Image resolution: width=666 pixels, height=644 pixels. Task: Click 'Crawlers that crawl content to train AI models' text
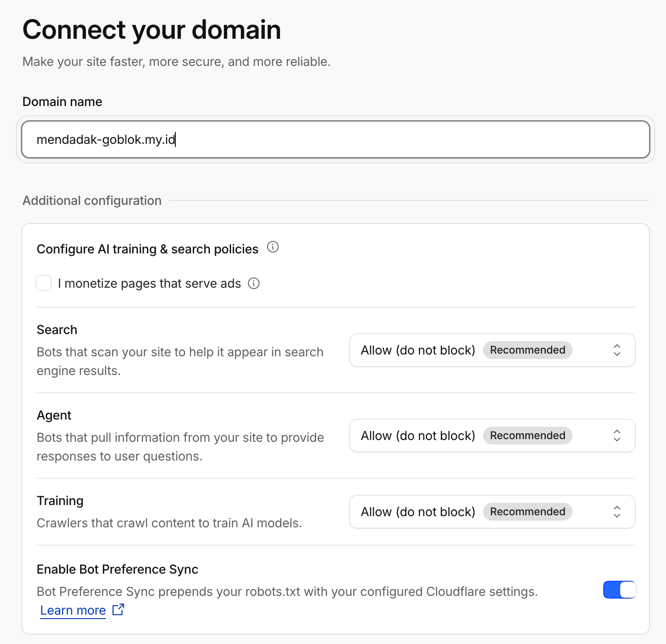click(169, 523)
